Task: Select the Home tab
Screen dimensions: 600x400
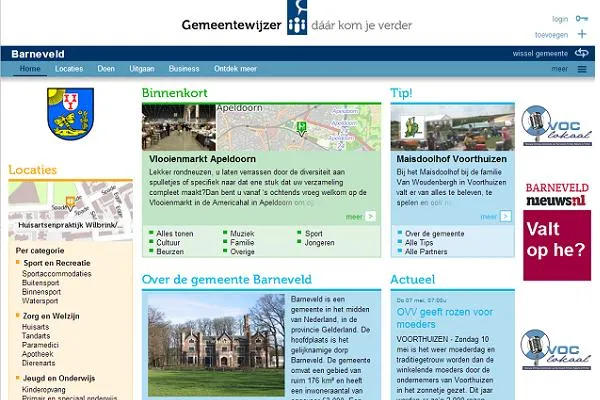Action: pos(30,69)
